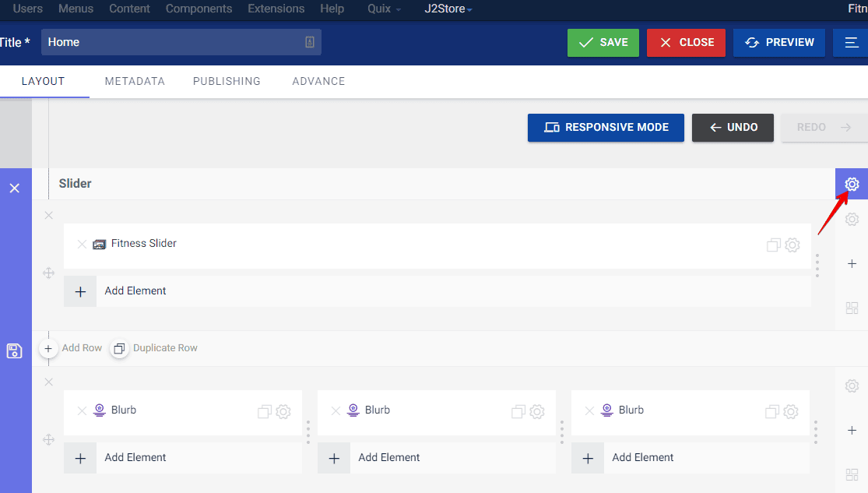
Task: Click the move handle of the slider row
Action: (48, 273)
